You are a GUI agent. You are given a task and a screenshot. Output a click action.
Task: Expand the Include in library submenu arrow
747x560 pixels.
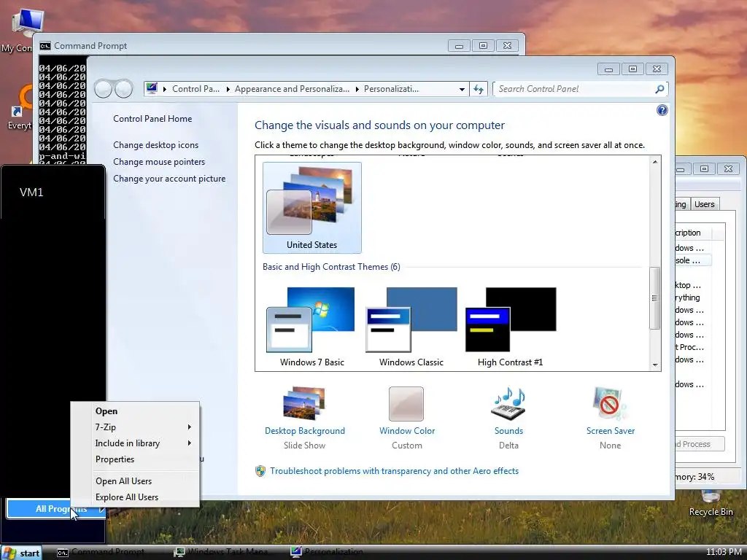coord(190,443)
